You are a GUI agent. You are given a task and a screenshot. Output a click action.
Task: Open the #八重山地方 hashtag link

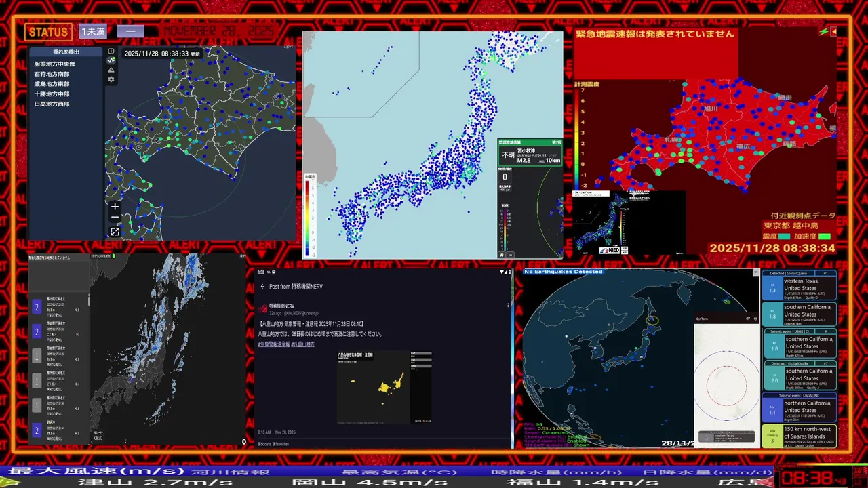pyautogui.click(x=303, y=344)
